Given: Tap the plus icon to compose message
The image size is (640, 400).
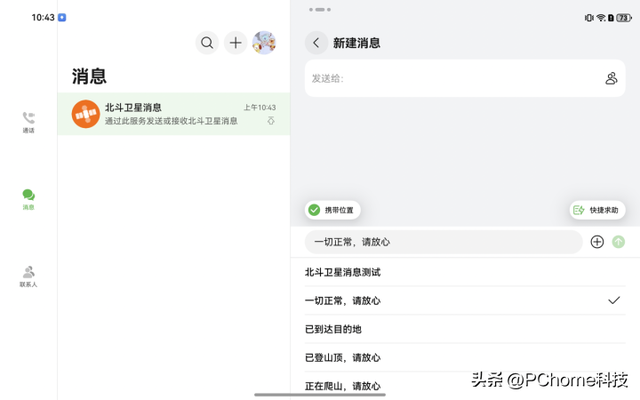Looking at the screenshot, I should click(x=235, y=42).
